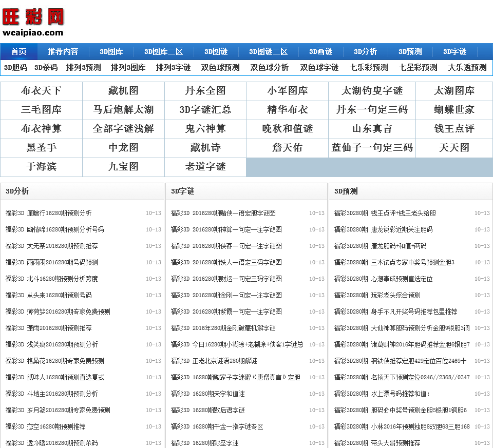Open the 3D胆码 sub-navigation link
The width and height of the screenshot is (493, 448).
pyautogui.click(x=16, y=68)
